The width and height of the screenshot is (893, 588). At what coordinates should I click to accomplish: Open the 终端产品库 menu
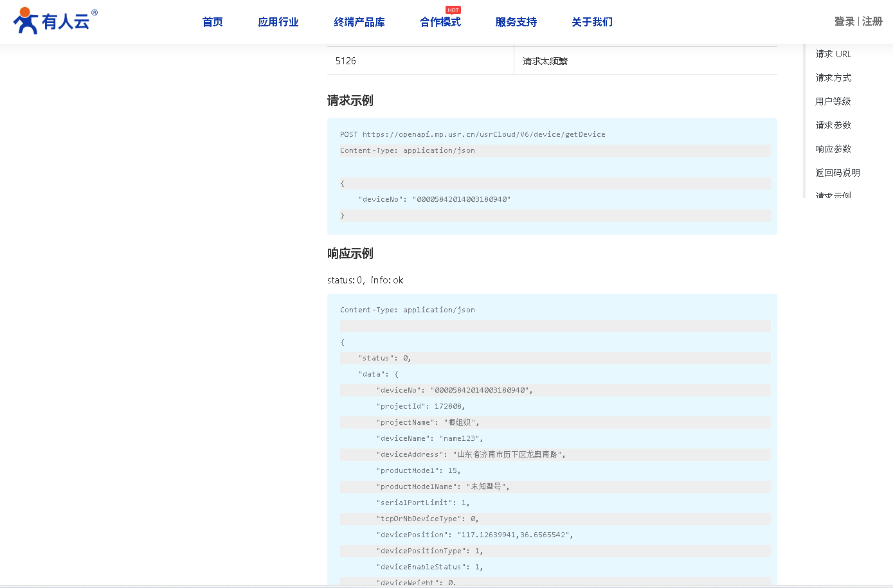click(x=359, y=22)
